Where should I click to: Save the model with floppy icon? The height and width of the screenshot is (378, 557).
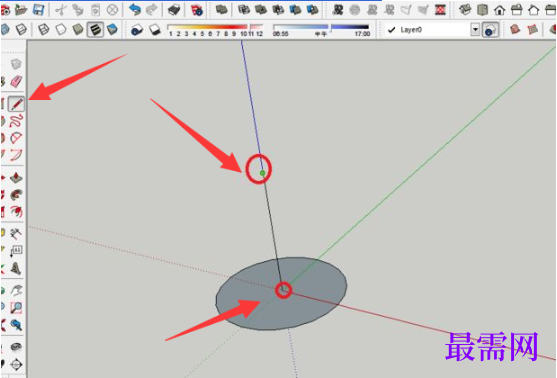(x=38, y=10)
